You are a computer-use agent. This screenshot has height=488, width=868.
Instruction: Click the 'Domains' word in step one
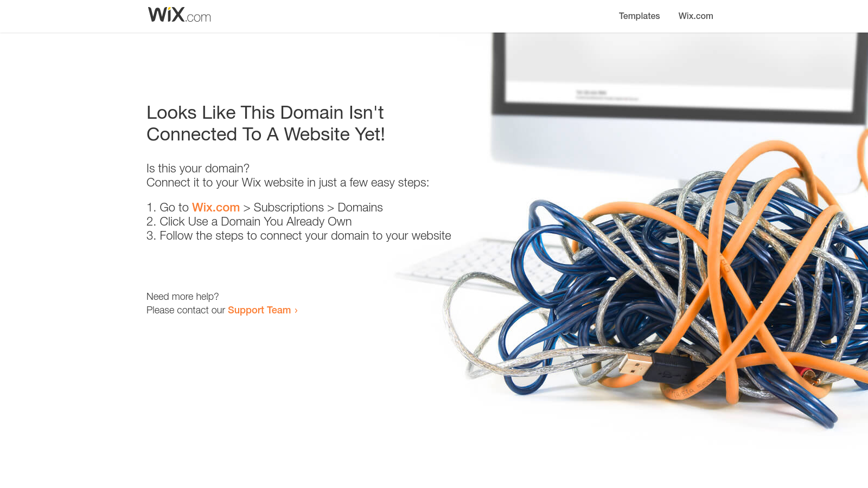[x=360, y=207]
